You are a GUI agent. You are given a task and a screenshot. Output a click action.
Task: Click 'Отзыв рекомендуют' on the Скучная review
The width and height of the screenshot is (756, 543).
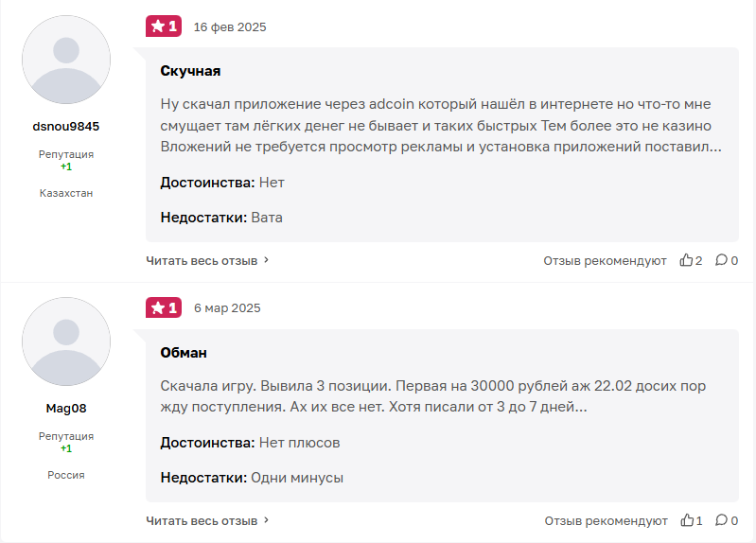pos(605,260)
